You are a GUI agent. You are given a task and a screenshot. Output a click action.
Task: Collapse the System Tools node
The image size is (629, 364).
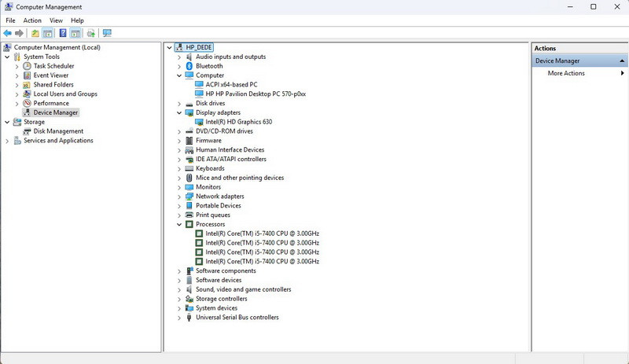tap(7, 57)
